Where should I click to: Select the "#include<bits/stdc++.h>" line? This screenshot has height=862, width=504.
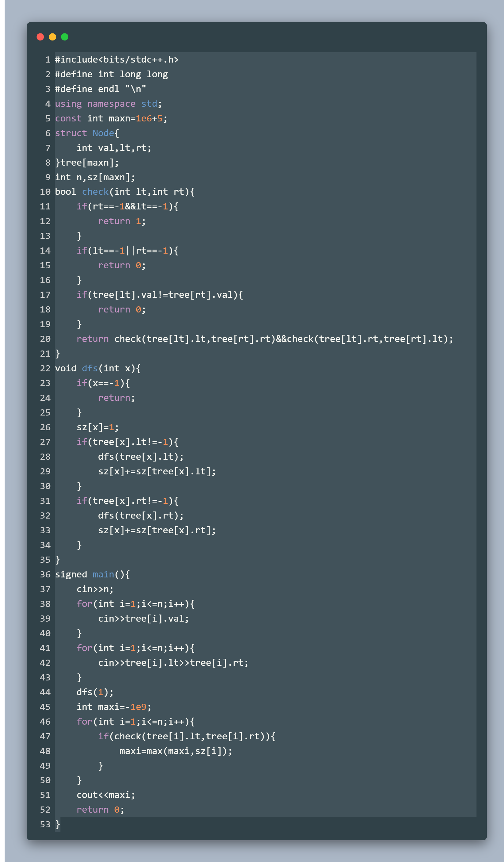(x=117, y=59)
